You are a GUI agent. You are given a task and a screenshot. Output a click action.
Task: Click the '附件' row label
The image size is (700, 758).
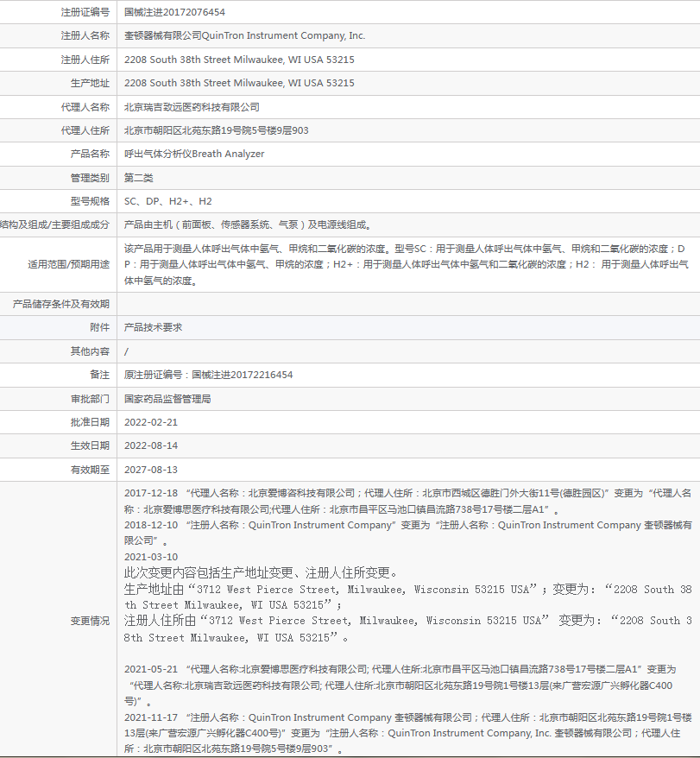[99, 328]
